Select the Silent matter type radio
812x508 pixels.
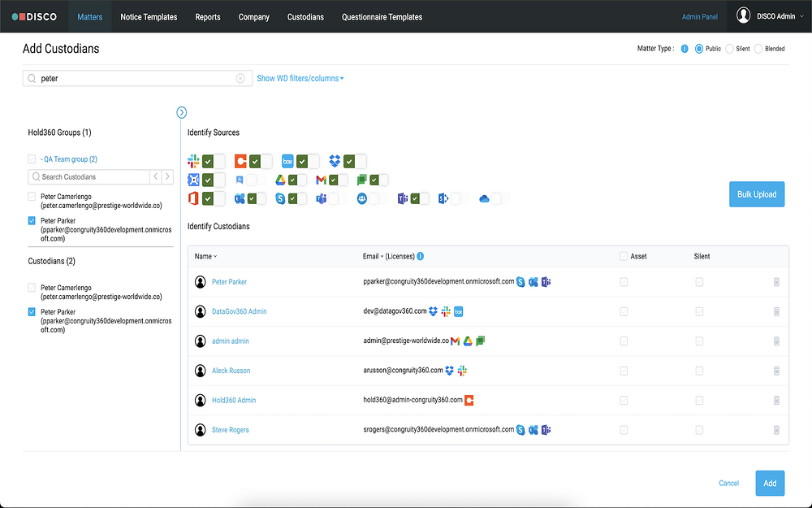[729, 49]
